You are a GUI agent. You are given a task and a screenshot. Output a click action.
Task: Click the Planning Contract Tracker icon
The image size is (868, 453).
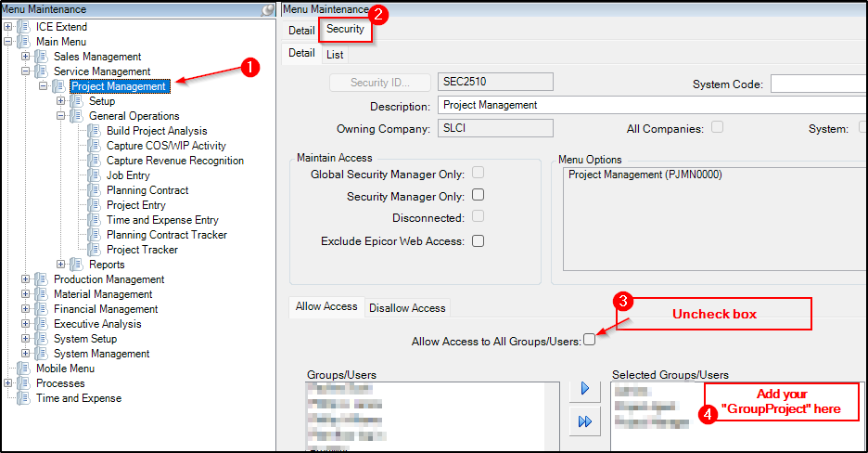[x=95, y=235]
